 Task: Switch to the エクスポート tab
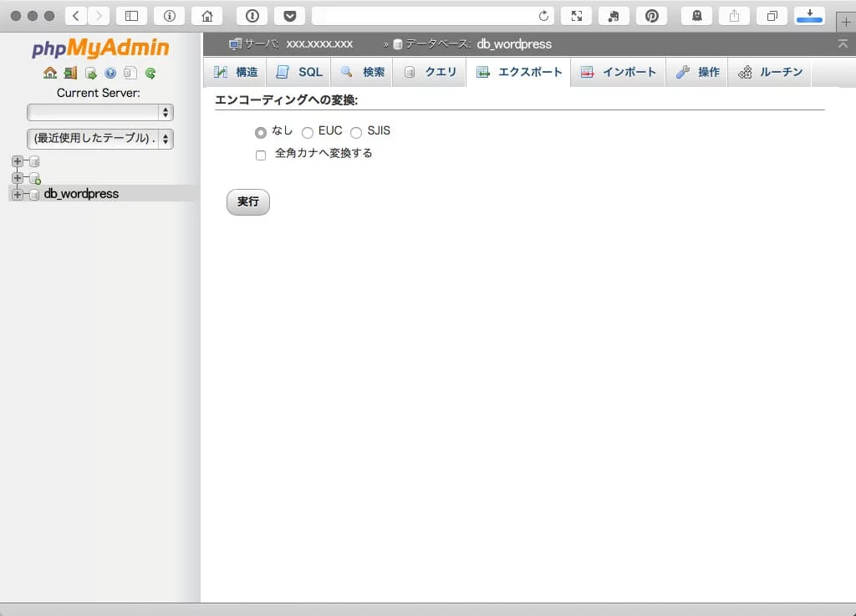click(518, 72)
